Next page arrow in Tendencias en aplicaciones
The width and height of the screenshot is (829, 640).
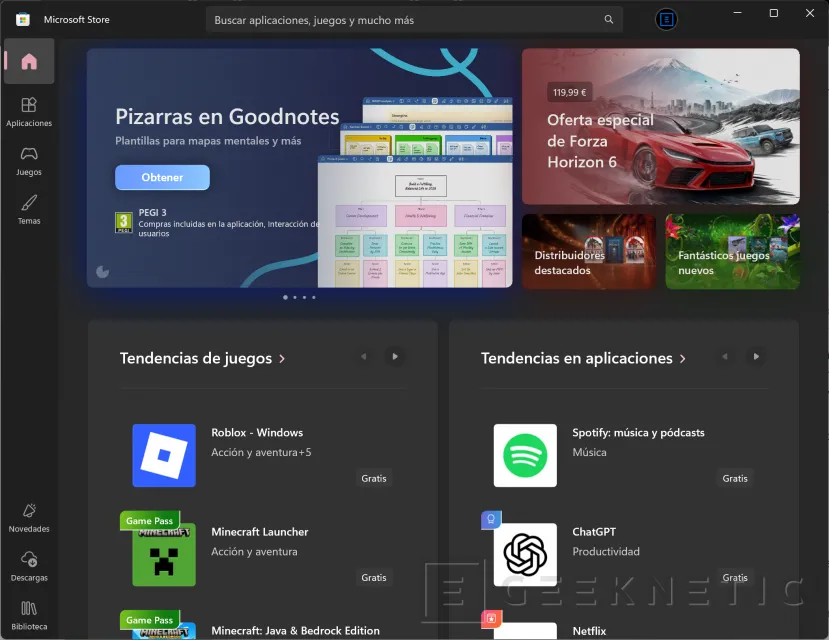[x=756, y=357]
